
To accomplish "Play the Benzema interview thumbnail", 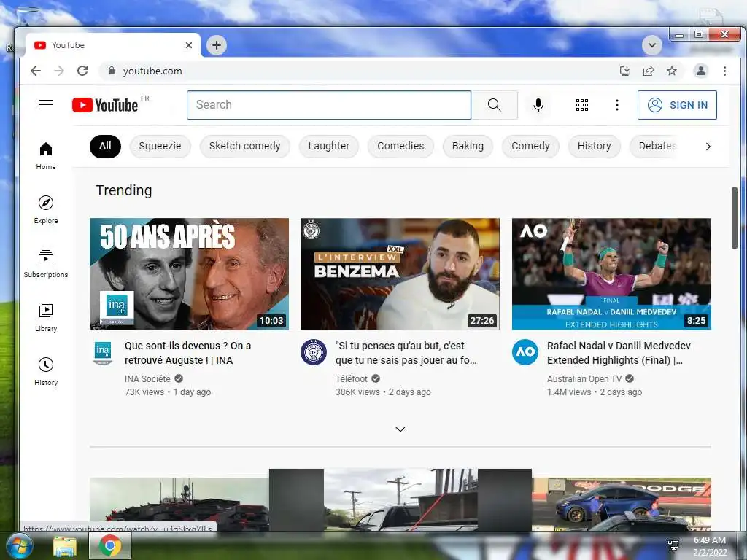I will tap(400, 274).
